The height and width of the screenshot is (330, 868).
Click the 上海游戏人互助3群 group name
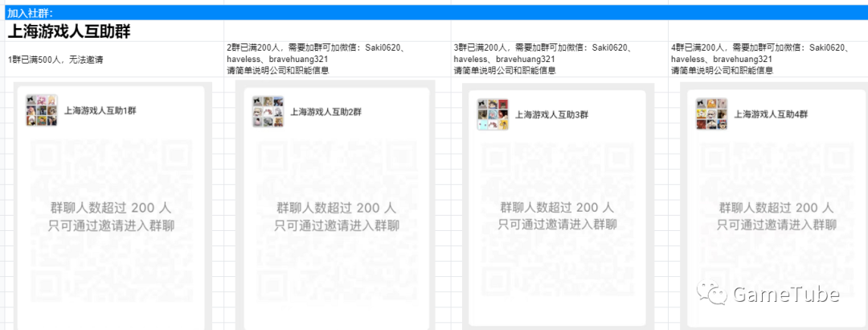(x=551, y=115)
